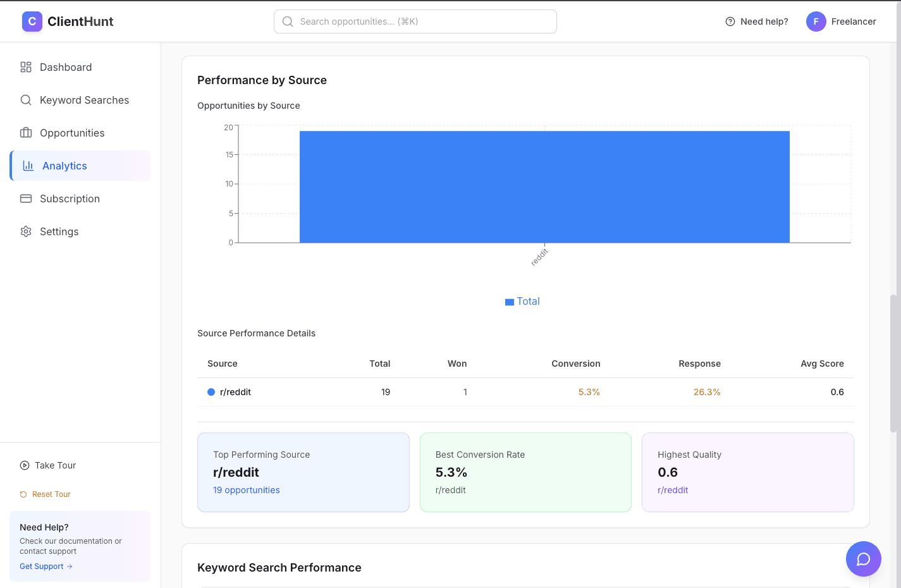The image size is (901, 588).
Task: Sort by the Conversion column header
Action: pyautogui.click(x=575, y=364)
